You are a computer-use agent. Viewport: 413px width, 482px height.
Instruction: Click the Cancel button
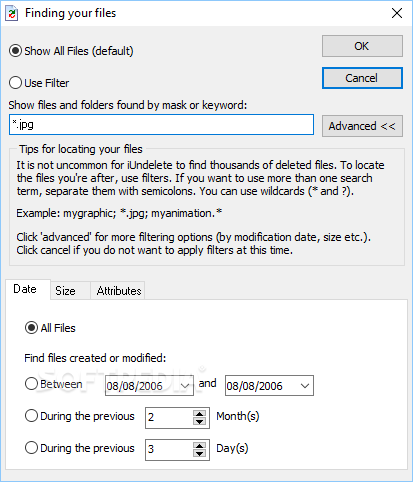(362, 78)
